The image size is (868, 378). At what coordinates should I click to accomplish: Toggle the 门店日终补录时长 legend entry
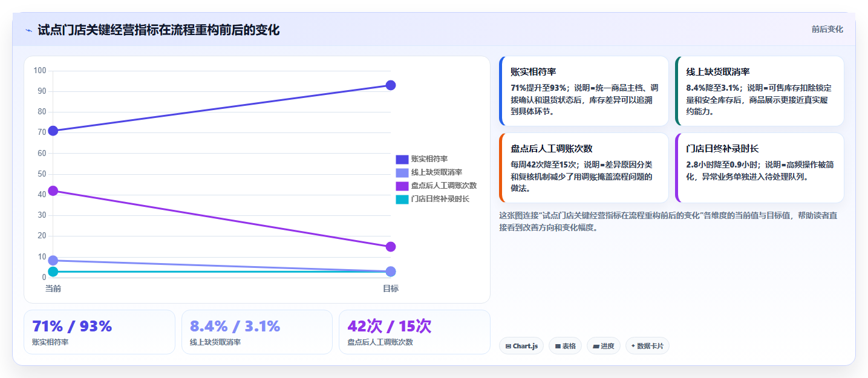[432, 199]
